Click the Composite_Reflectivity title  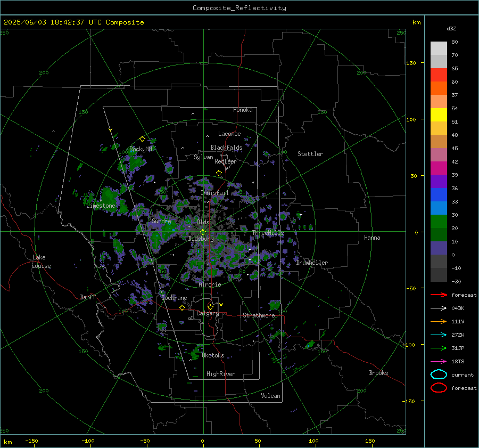(240, 8)
